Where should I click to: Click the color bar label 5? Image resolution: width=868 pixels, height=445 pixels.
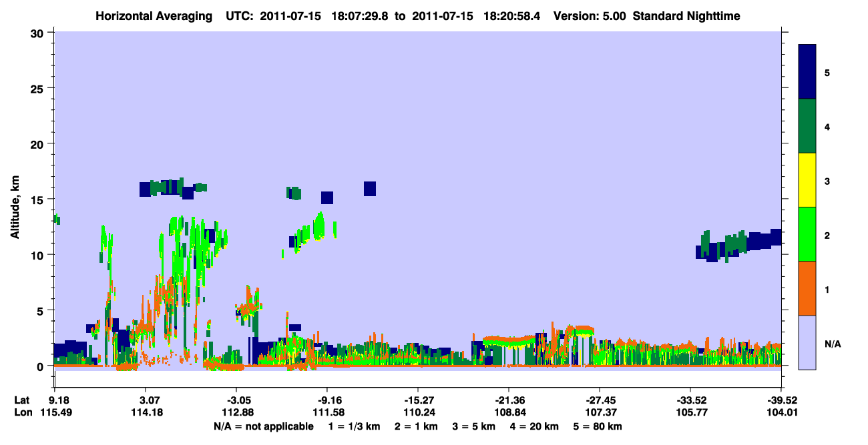pyautogui.click(x=827, y=73)
